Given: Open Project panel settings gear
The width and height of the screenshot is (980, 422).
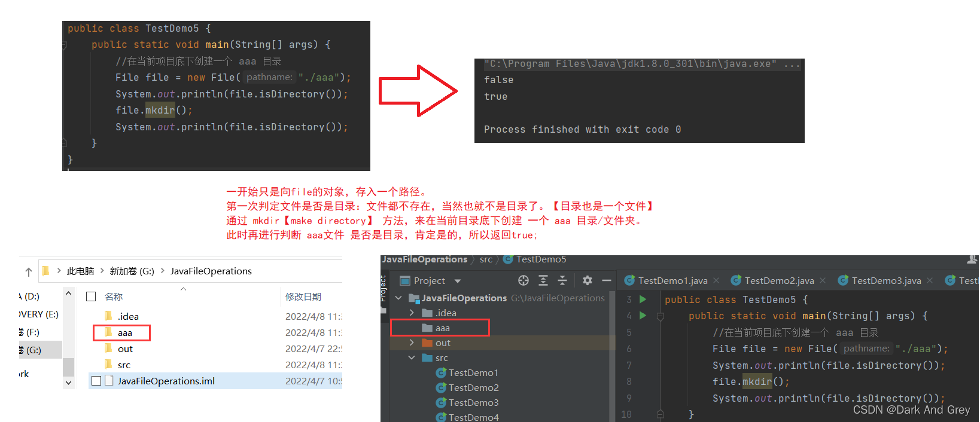Looking at the screenshot, I should pyautogui.click(x=588, y=280).
